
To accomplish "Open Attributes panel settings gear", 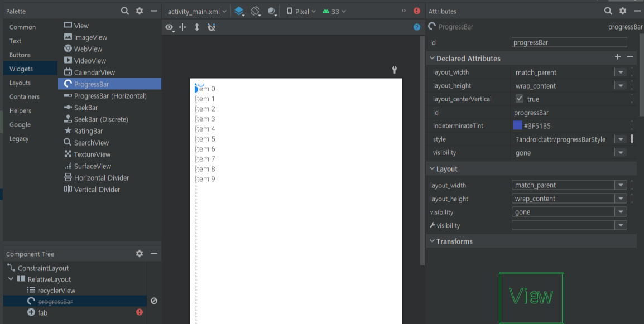I will 623,11.
